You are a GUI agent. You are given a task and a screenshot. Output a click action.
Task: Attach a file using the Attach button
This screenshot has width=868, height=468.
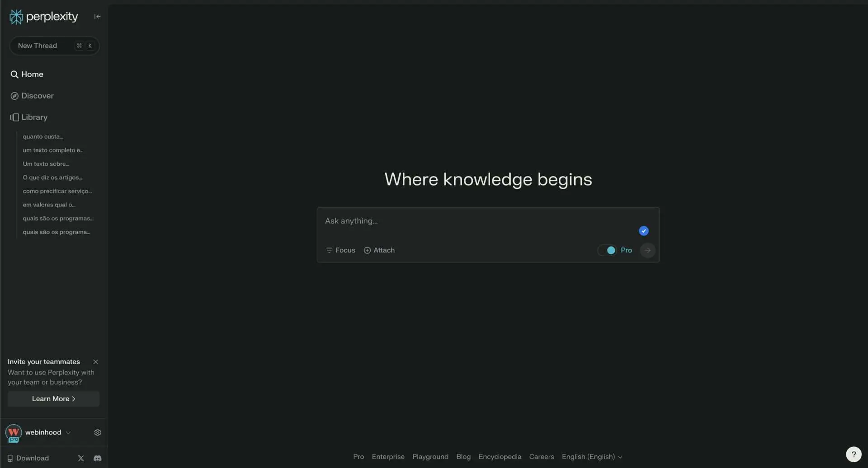point(379,250)
